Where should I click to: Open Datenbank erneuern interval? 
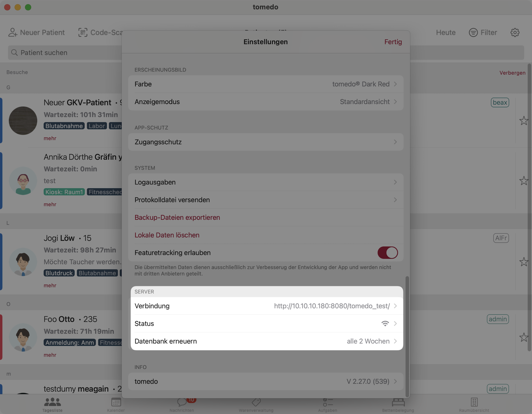266,341
